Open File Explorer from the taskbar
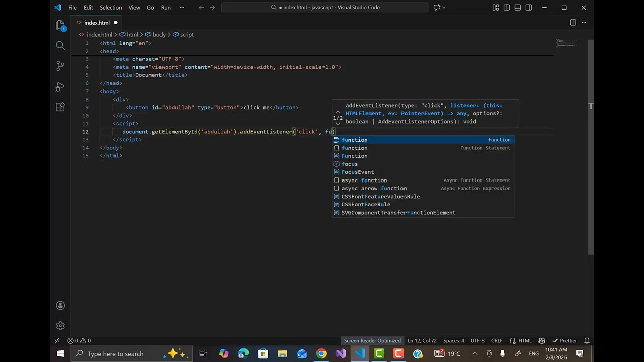This screenshot has width=644, height=362. [x=282, y=353]
